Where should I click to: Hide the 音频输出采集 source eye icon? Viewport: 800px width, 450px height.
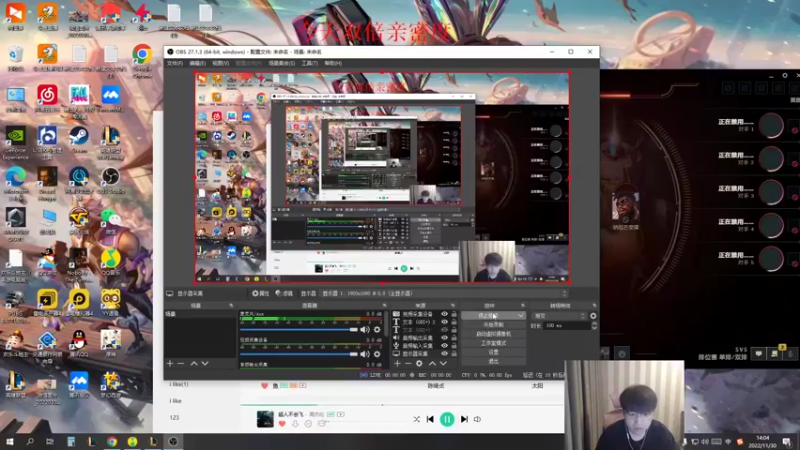coord(444,338)
